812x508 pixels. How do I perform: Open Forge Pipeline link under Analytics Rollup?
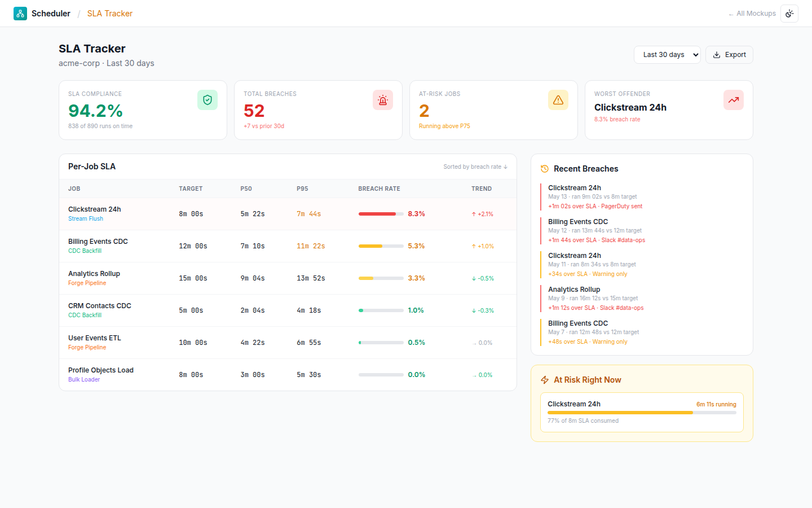pos(87,283)
